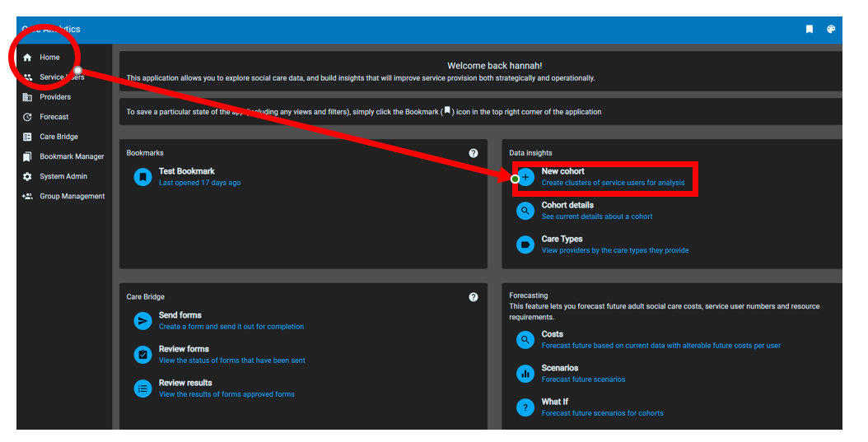Open the Review results link
The image size is (868, 442).
185,383
